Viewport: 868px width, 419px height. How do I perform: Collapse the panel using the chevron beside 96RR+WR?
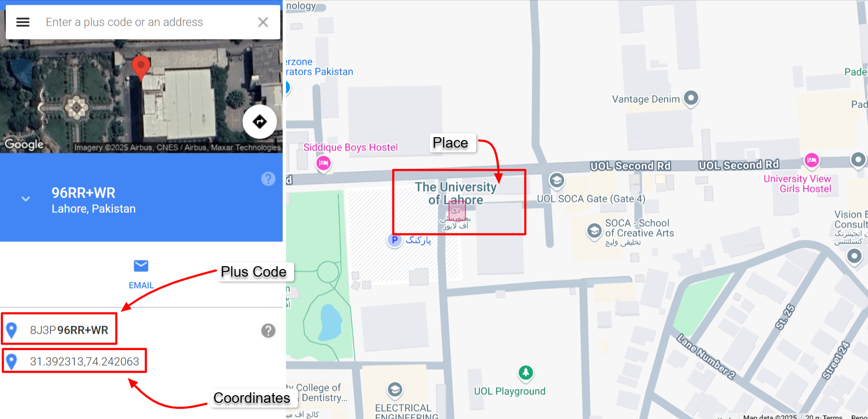(x=26, y=199)
